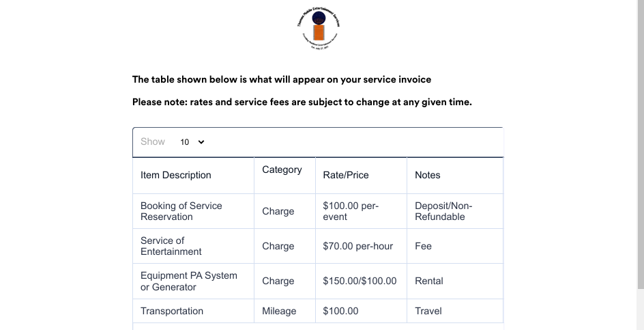The height and width of the screenshot is (330, 644).
Task: Select the Service of Entertainment cell
Action: click(194, 246)
